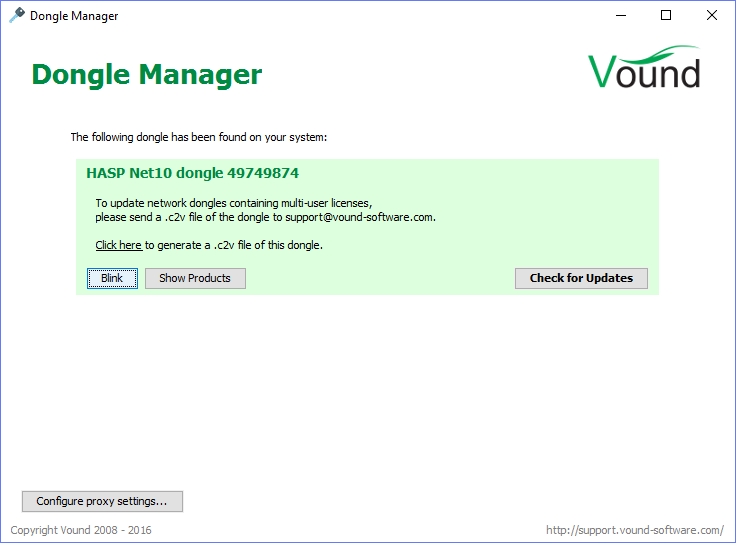This screenshot has width=736, height=543.
Task: Open Configure proxy settings dialog
Action: [102, 501]
